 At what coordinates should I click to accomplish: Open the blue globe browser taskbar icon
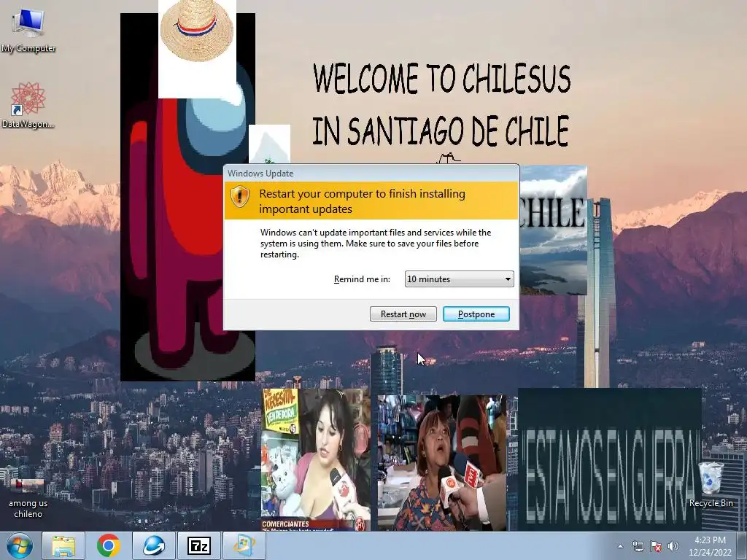[153, 545]
